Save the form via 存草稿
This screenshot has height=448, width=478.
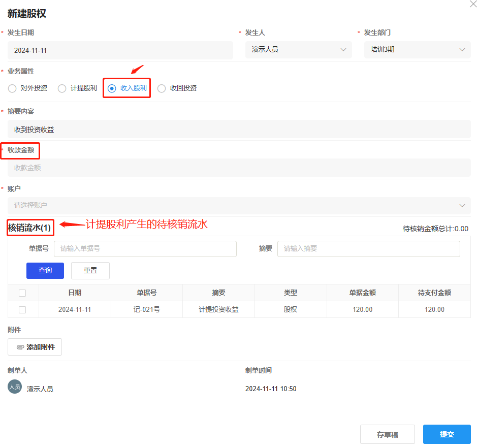(x=387, y=435)
